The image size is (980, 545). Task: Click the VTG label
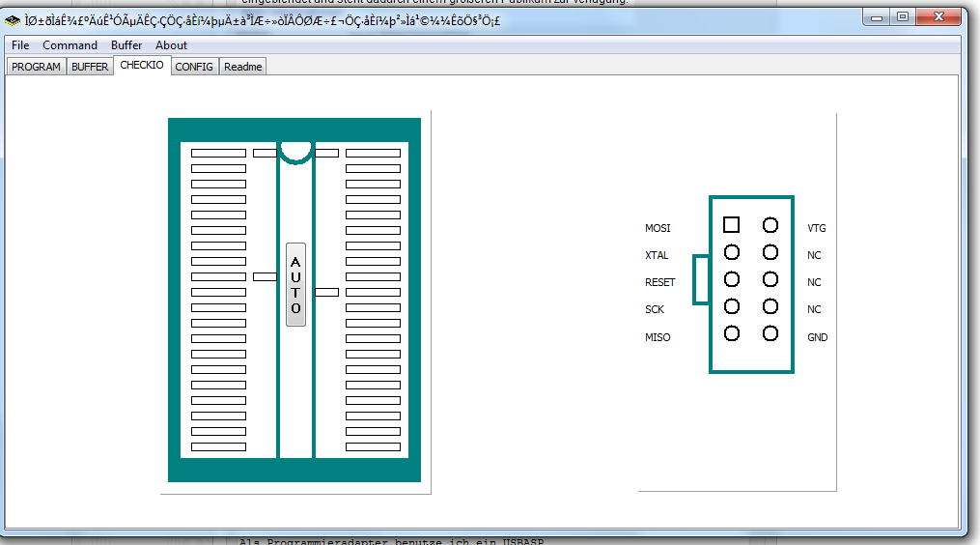coord(816,228)
